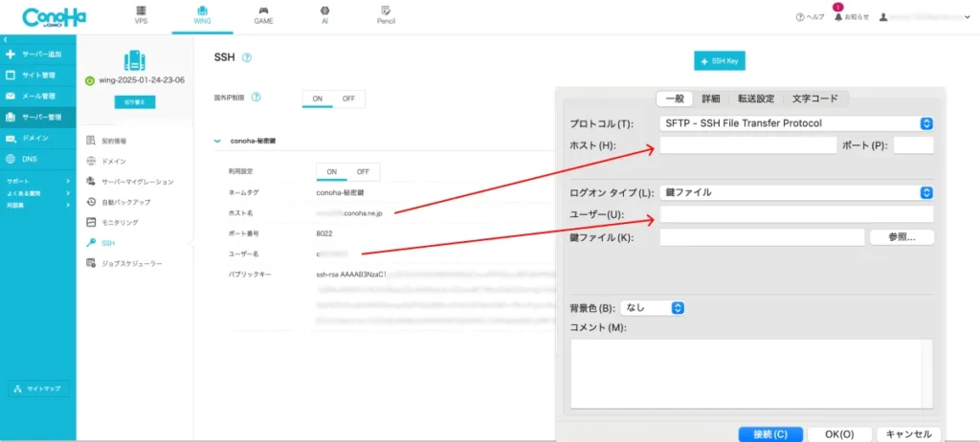Switch to the 転送設定 tab

click(x=755, y=99)
